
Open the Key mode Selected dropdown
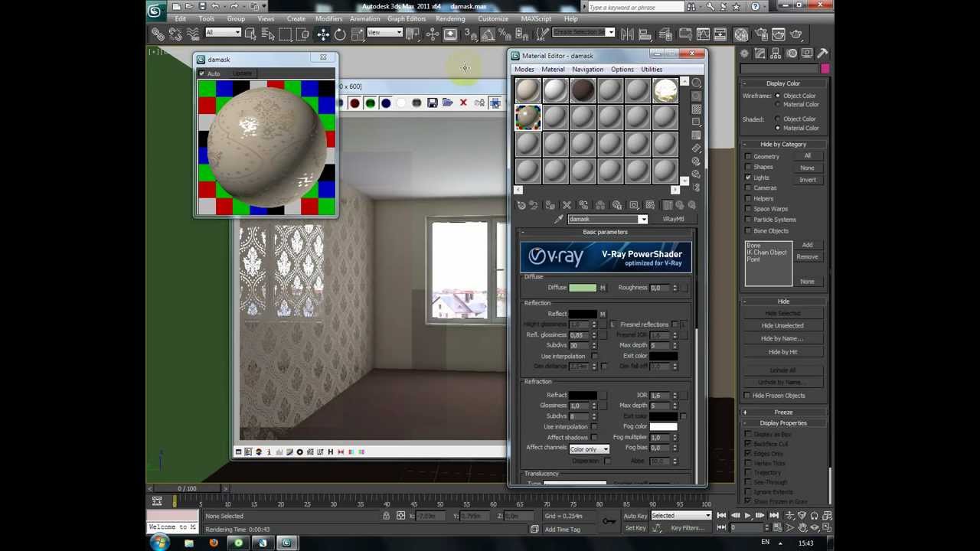click(681, 516)
